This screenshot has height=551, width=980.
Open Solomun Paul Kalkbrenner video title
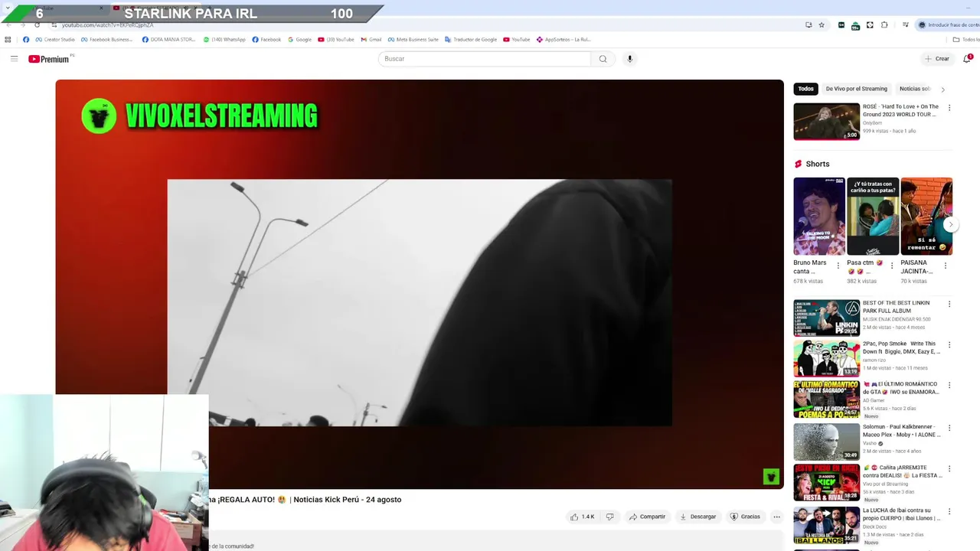(x=901, y=431)
